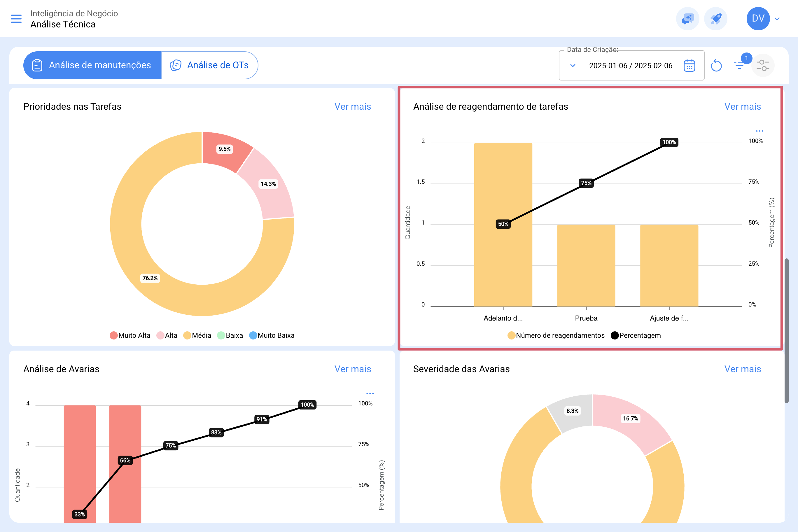Click the 66% point in Avarias chart
798x532 pixels.
point(125,461)
